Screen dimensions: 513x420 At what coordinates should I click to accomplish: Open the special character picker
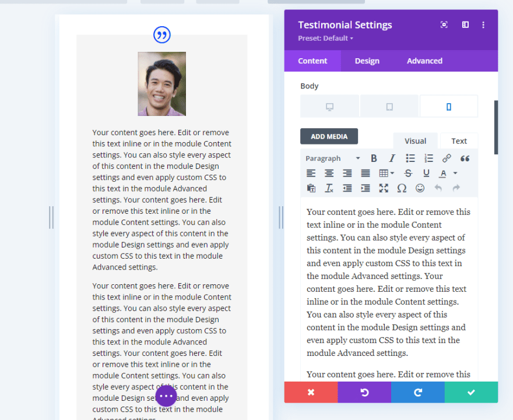[402, 188]
